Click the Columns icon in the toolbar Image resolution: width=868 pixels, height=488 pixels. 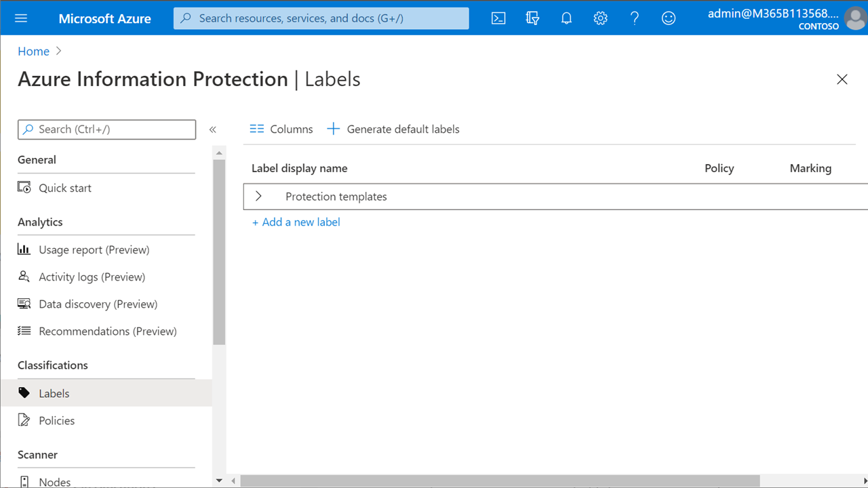(256, 129)
